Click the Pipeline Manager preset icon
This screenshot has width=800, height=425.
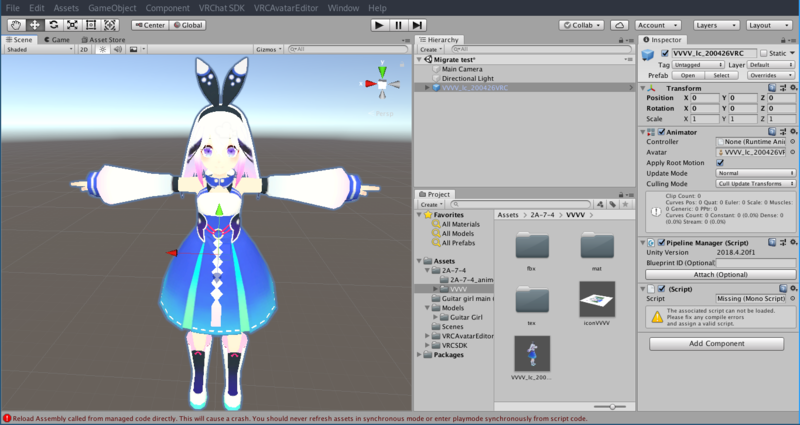[x=783, y=242]
